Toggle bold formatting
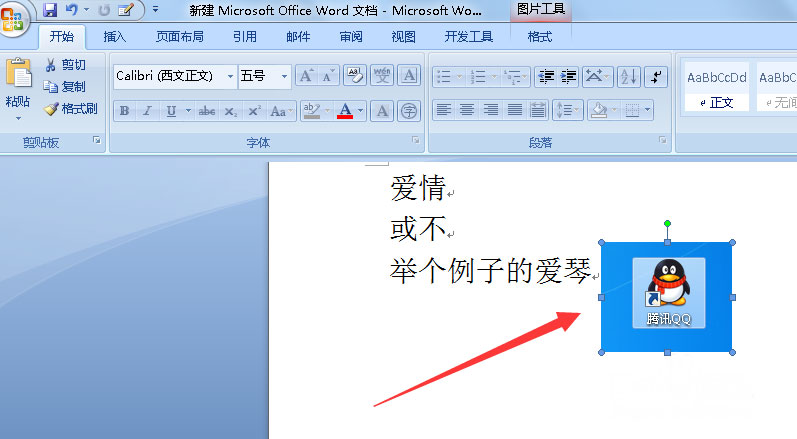This screenshot has width=797, height=439. pyautogui.click(x=125, y=111)
